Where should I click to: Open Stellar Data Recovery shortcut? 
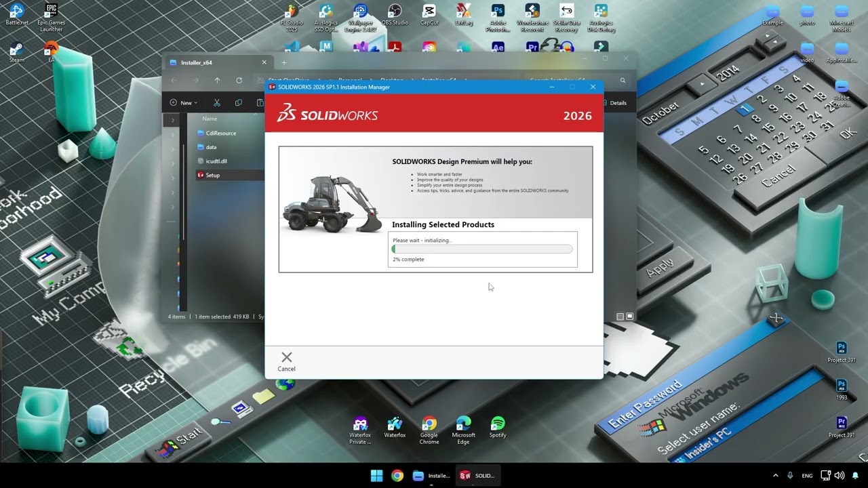pos(566,18)
